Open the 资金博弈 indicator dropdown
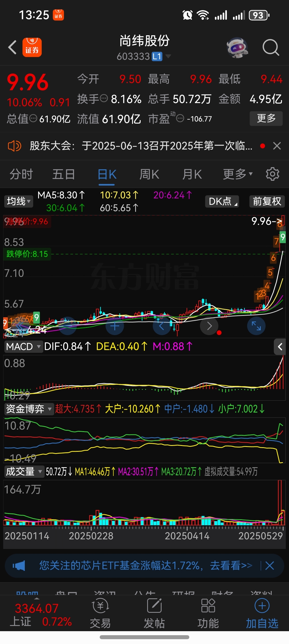Image resolution: width=289 pixels, height=644 pixels. coord(29,409)
